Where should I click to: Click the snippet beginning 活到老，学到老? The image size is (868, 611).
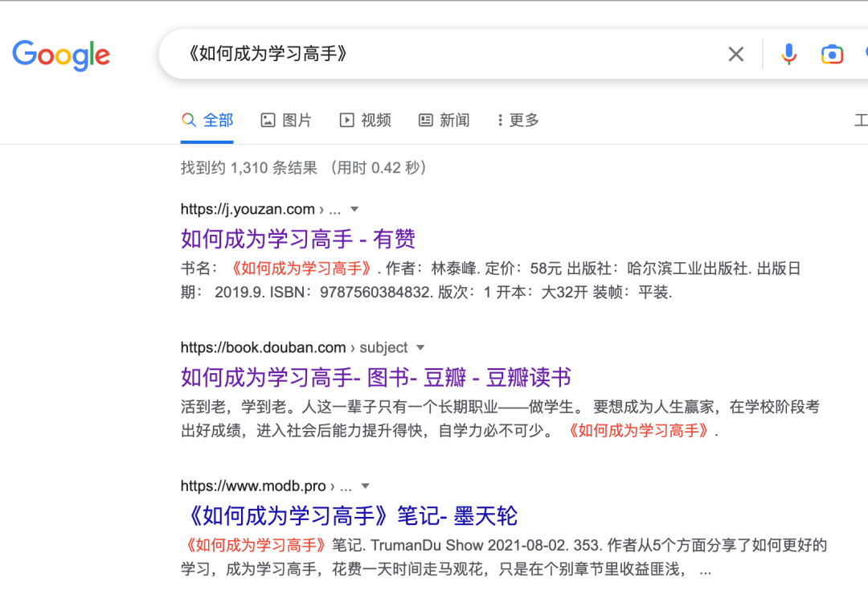click(500, 419)
